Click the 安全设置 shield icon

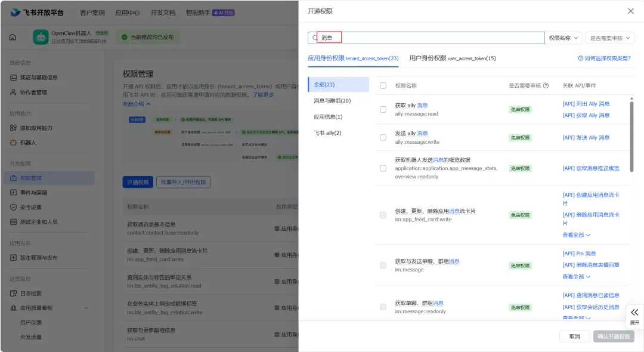coord(14,208)
